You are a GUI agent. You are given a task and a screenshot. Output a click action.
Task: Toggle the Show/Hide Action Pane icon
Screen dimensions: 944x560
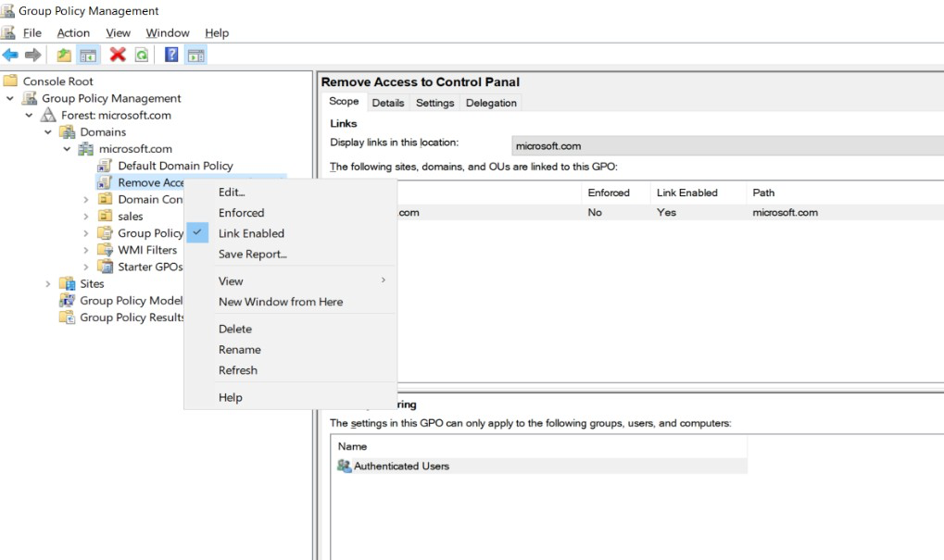tap(195, 56)
